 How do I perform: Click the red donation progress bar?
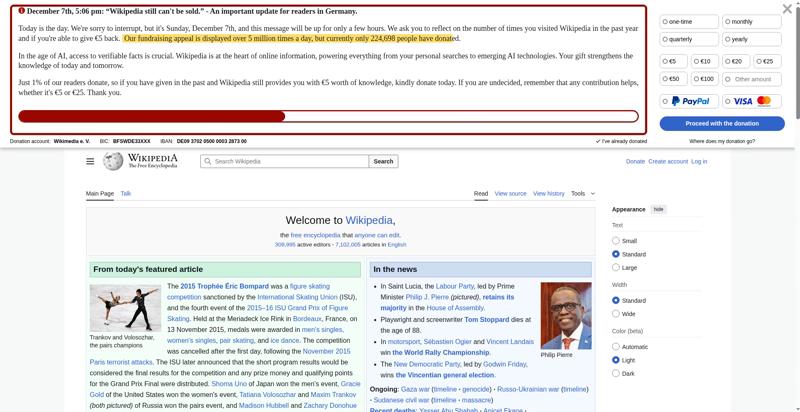328,116
